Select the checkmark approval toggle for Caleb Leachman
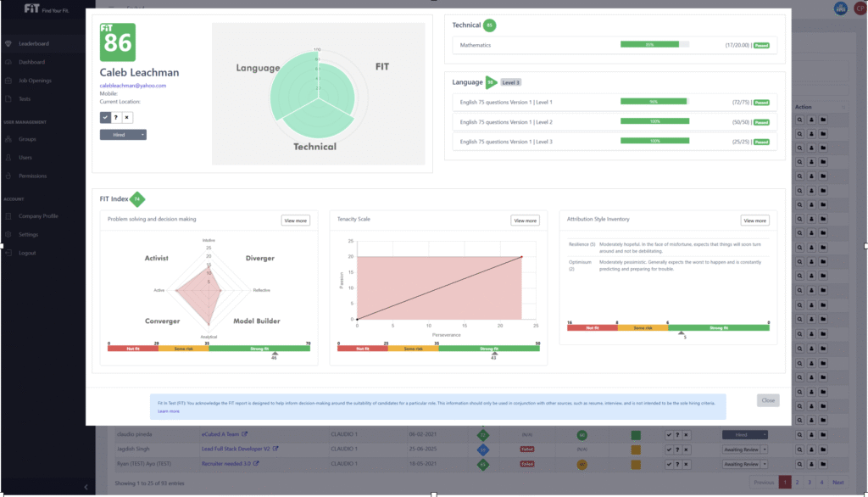868x497 pixels. (x=105, y=117)
